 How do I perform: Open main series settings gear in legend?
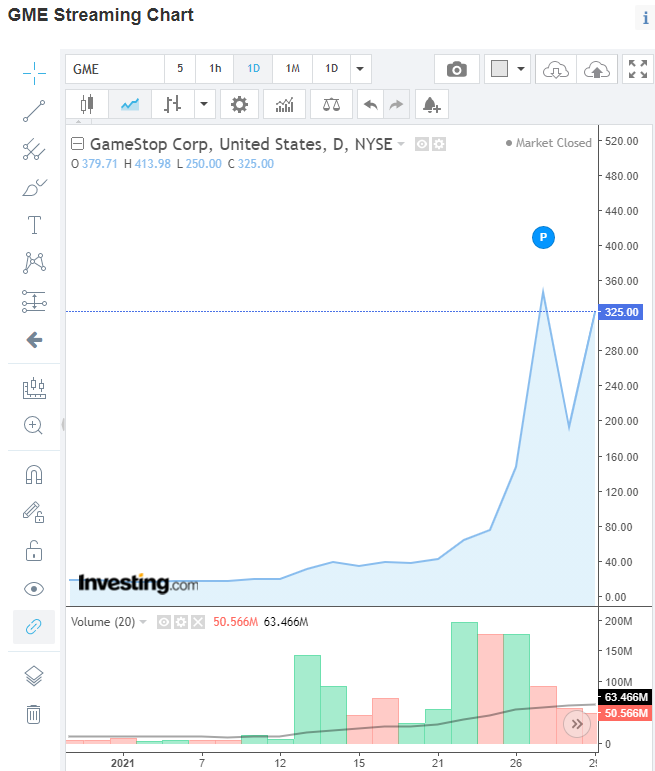(439, 144)
